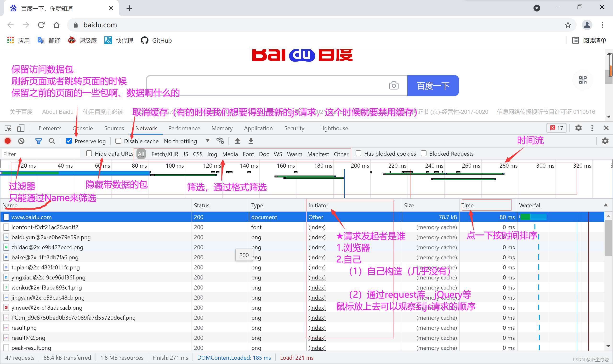613x364 pixels.
Task: Open Chrome three-dot menu
Action: [602, 25]
